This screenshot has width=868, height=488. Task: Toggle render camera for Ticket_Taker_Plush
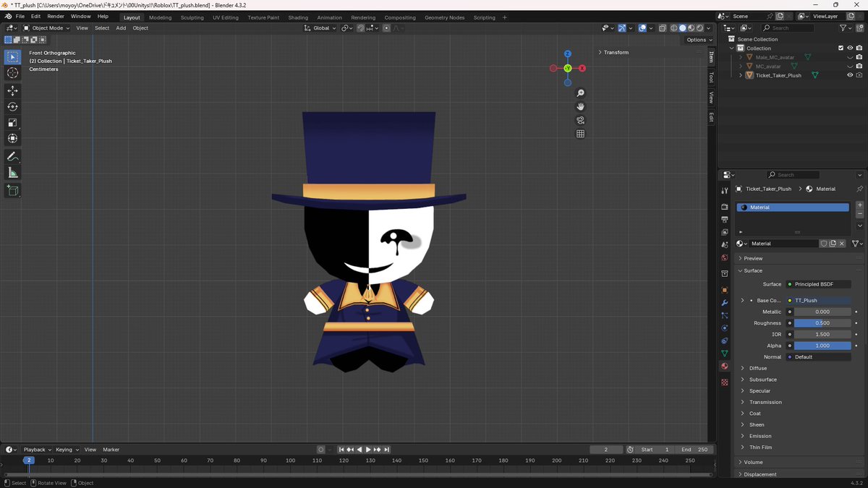coord(859,75)
